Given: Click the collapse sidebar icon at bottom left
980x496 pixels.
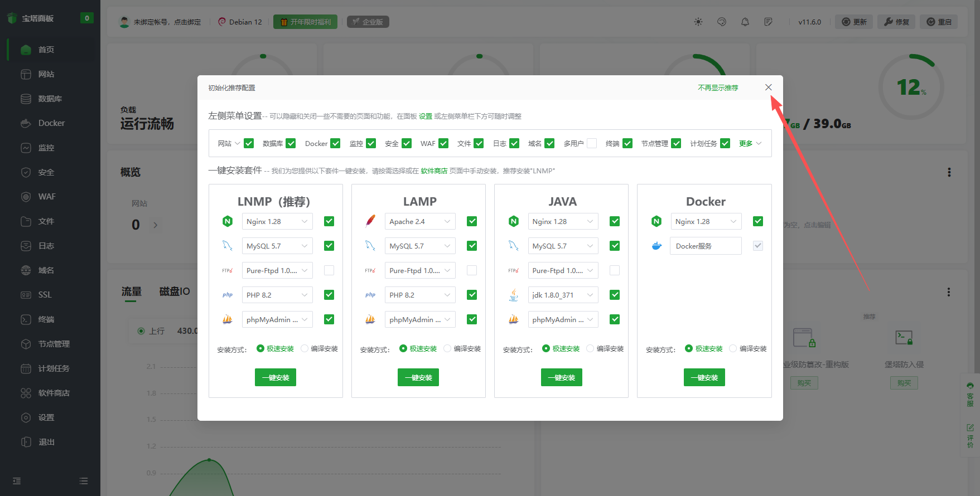Looking at the screenshot, I should tap(17, 481).
